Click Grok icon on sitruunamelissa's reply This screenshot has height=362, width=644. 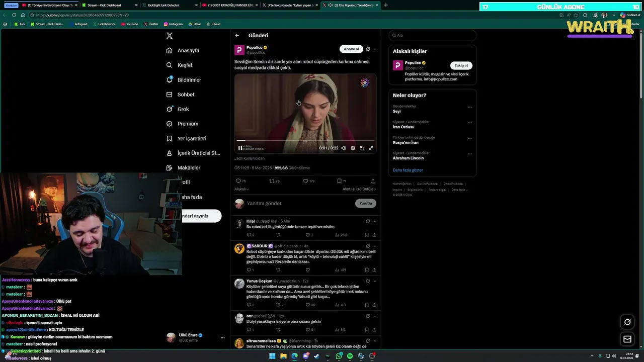pos(368,341)
